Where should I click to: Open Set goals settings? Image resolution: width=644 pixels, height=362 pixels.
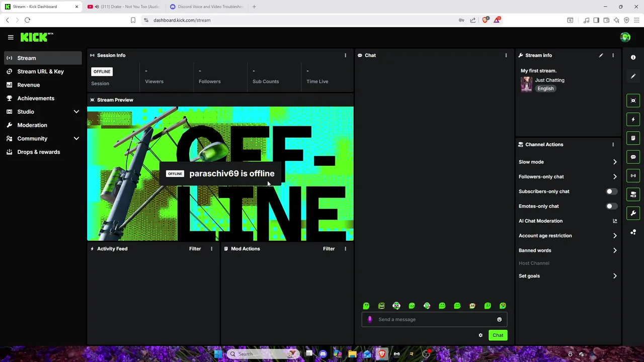568,276
